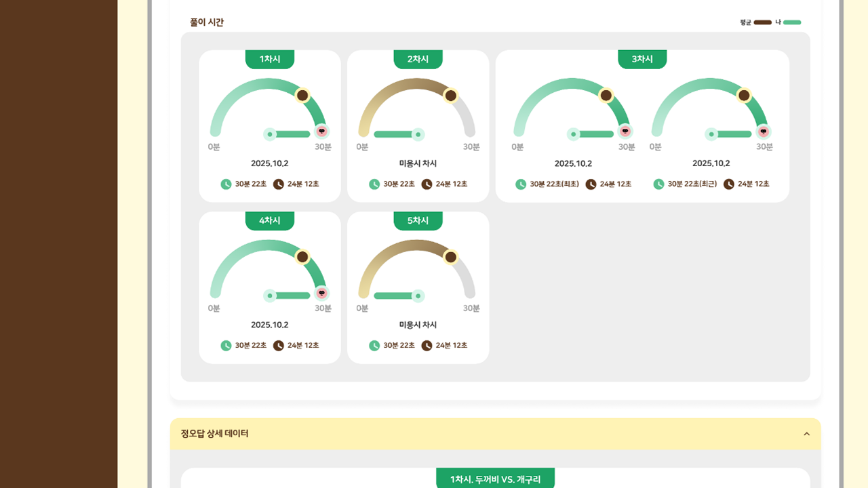Click the green clock icon beside 30분 22초(최초)
The height and width of the screenshot is (488, 868).
(521, 184)
